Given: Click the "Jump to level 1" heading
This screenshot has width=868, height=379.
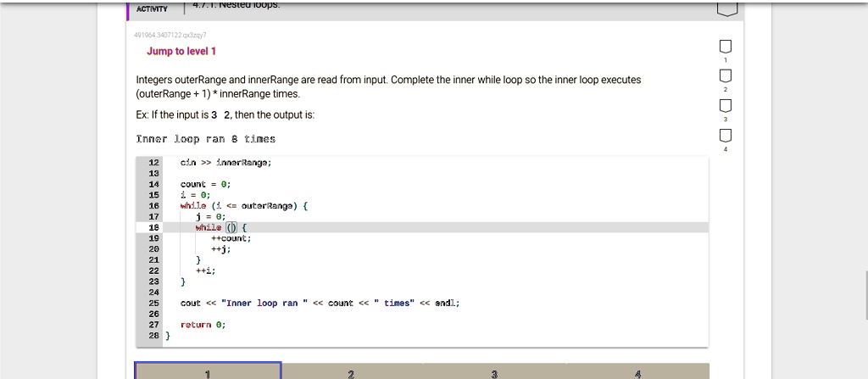Looking at the screenshot, I should click(181, 52).
